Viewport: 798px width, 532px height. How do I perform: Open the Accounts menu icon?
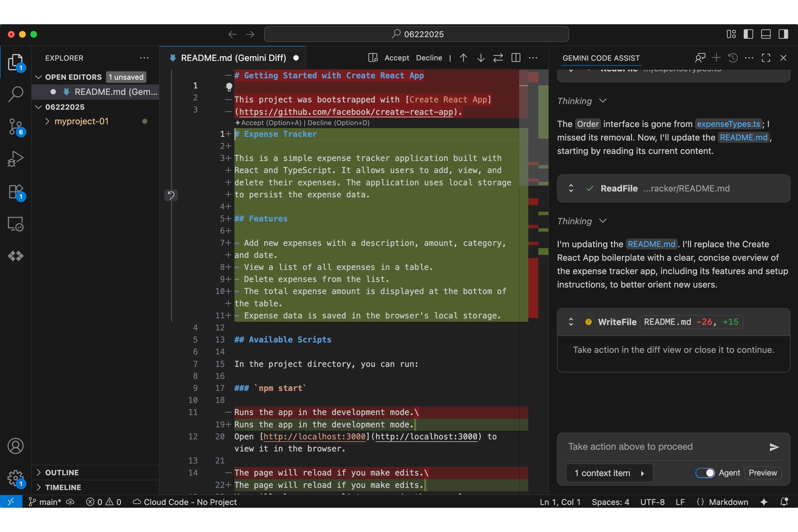[x=16, y=446]
